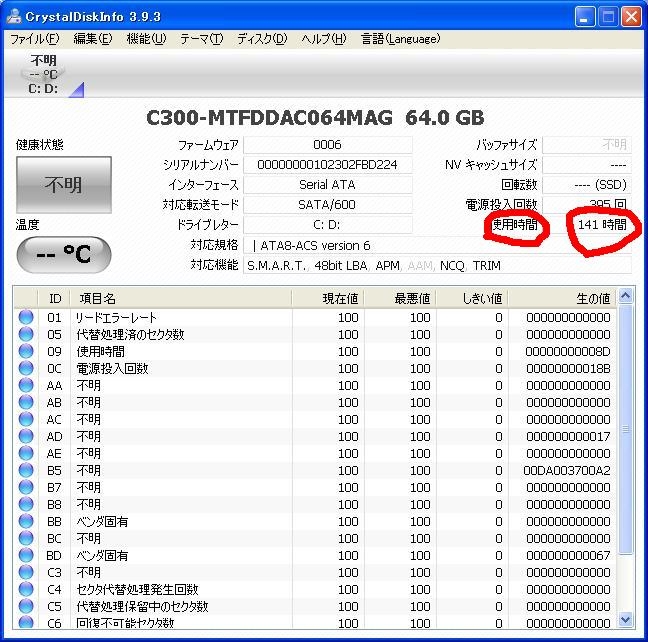Click status orb in the AC row

26,419
